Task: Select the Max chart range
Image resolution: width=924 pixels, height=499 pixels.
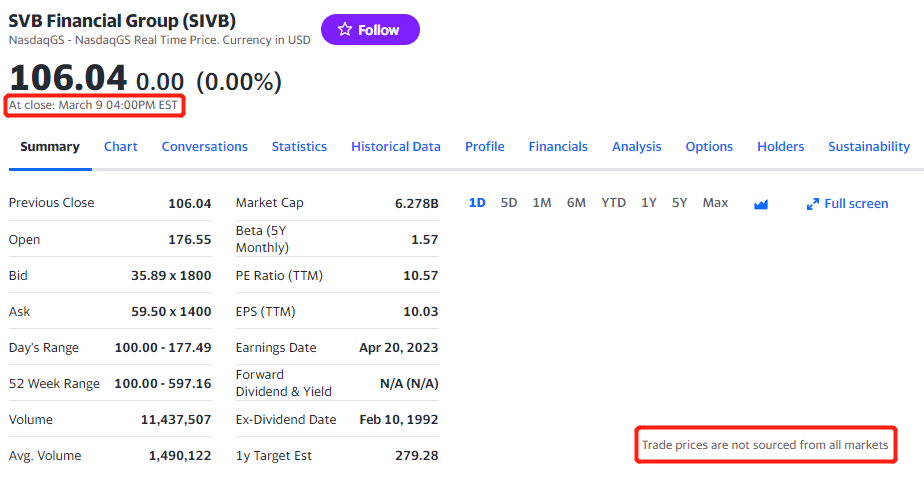Action: (715, 203)
